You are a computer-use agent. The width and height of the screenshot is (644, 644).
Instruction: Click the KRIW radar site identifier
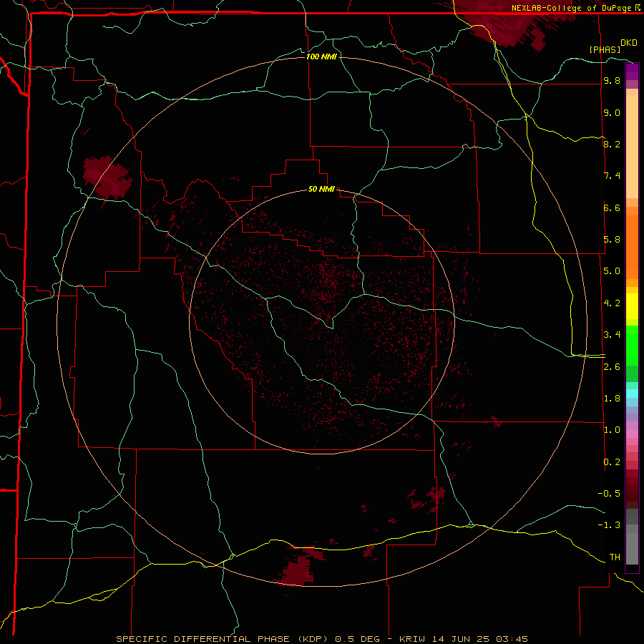click(x=413, y=639)
